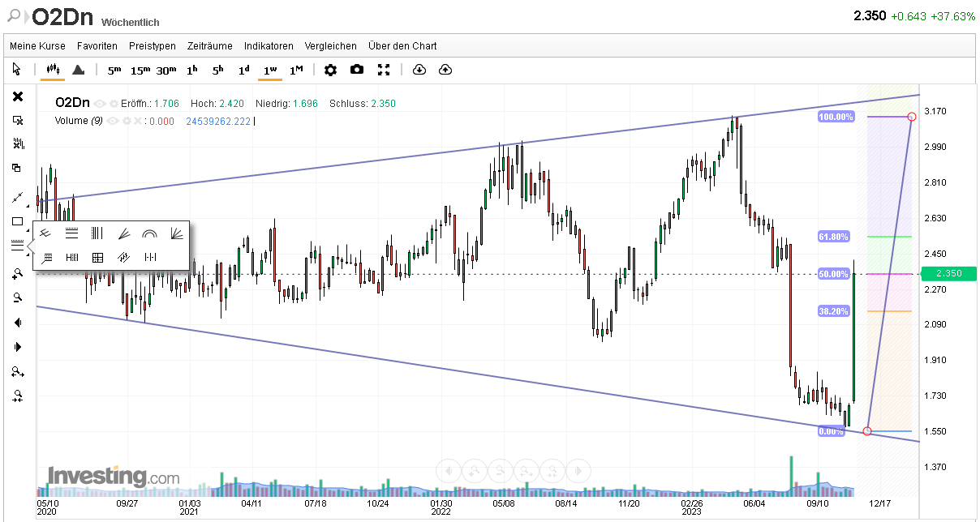Switch timeframe to 1M
The width and height of the screenshot is (980, 522).
tap(295, 70)
